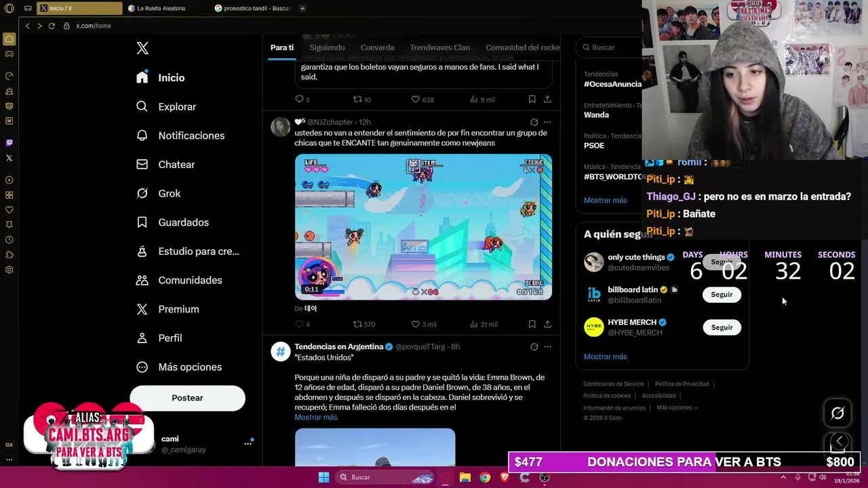The height and width of the screenshot is (488, 868).
Task: Click the gamepad GX Corner sidebar icon
Action: 9,54
